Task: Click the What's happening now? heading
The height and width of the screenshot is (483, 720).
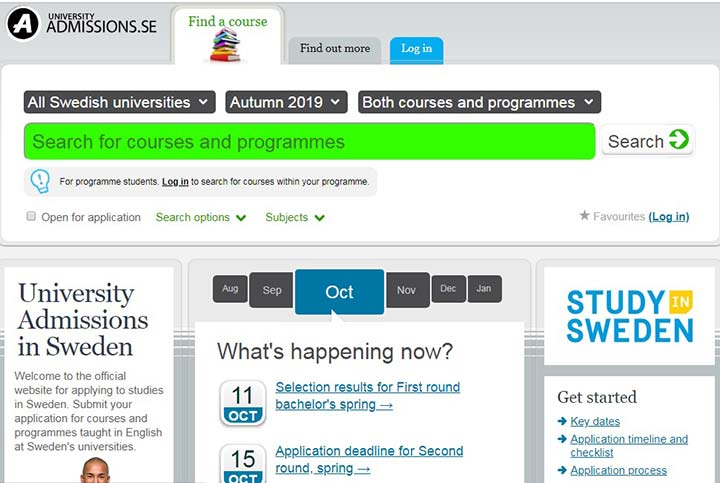Action: coord(335,352)
